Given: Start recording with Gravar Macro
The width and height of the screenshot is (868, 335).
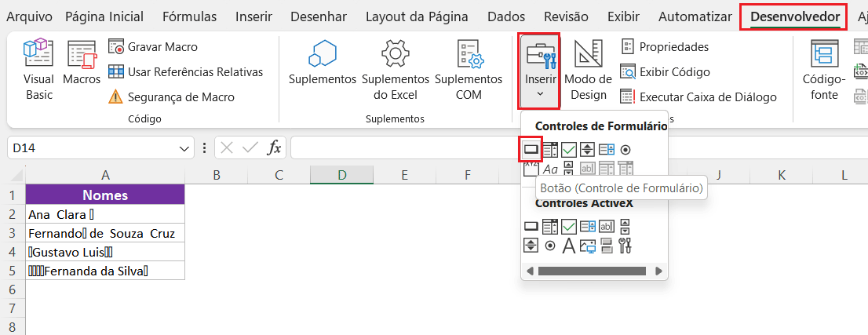Looking at the screenshot, I should point(152,47).
